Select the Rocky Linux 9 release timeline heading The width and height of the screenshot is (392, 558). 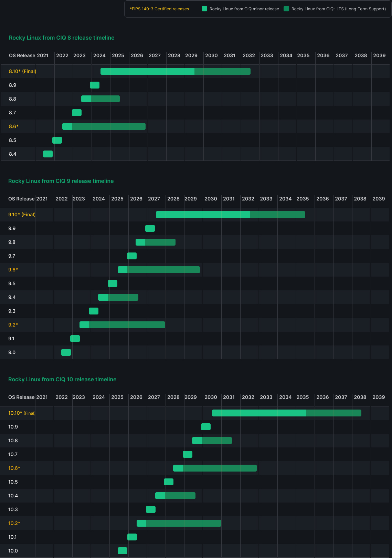(x=61, y=181)
